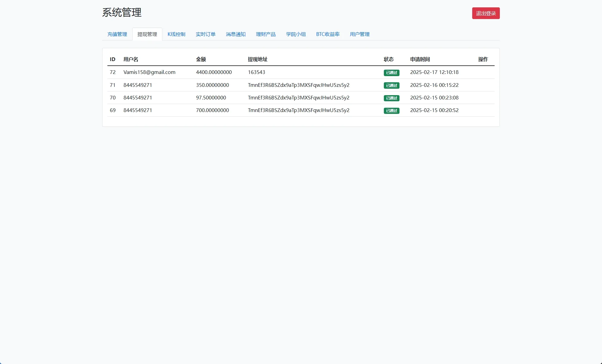602x364 pixels.
Task: Select the 提现管理 tab
Action: [147, 34]
